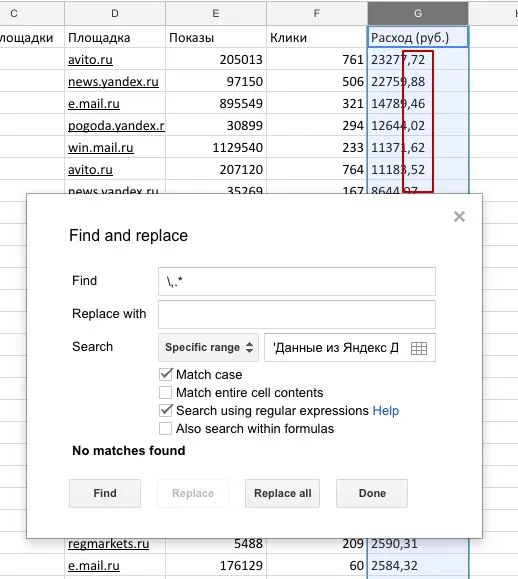Select column G header
The width and height of the screenshot is (518, 579).
click(x=418, y=13)
